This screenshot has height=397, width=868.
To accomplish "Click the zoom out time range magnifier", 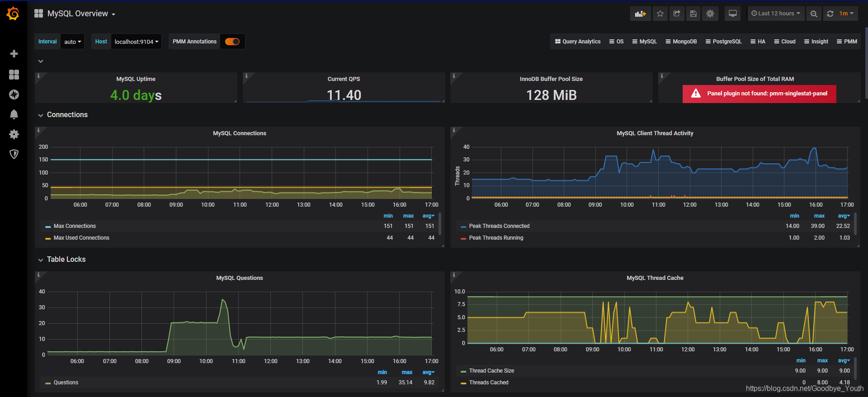I will tap(814, 14).
